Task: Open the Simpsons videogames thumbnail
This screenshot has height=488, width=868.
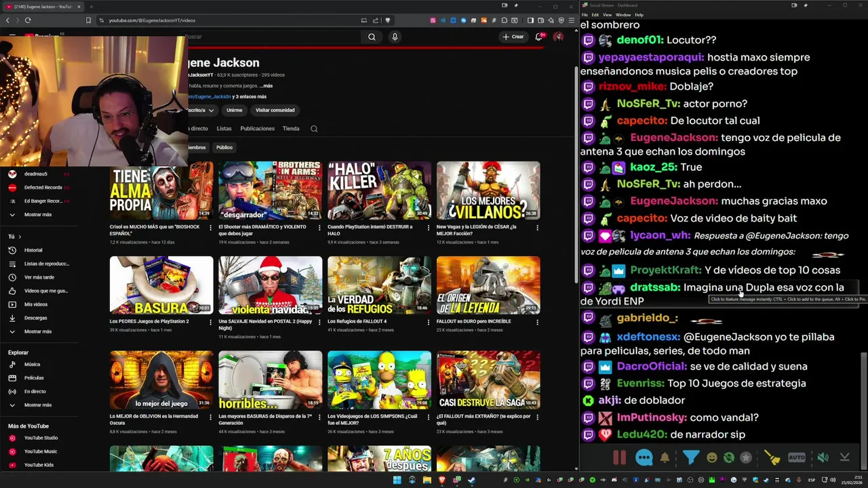Action: [379, 380]
